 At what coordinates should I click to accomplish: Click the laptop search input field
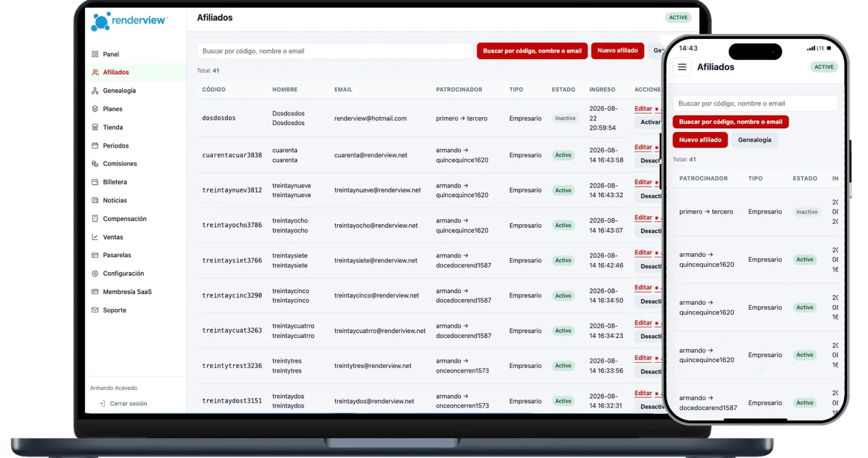pos(335,51)
